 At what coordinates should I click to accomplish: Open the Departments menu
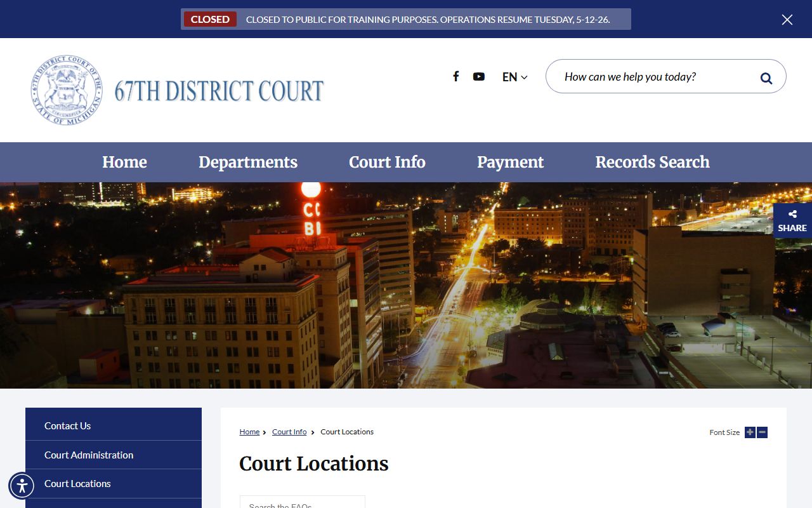click(x=248, y=162)
